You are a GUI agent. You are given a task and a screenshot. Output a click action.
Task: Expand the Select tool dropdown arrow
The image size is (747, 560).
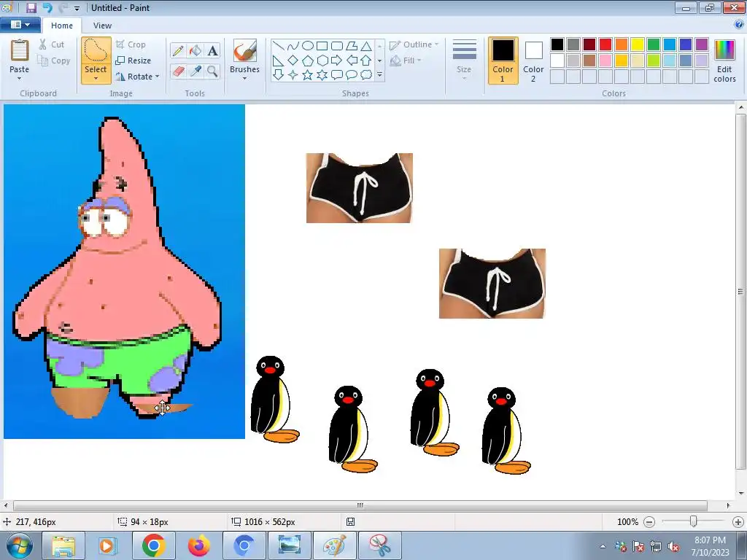pos(96,79)
